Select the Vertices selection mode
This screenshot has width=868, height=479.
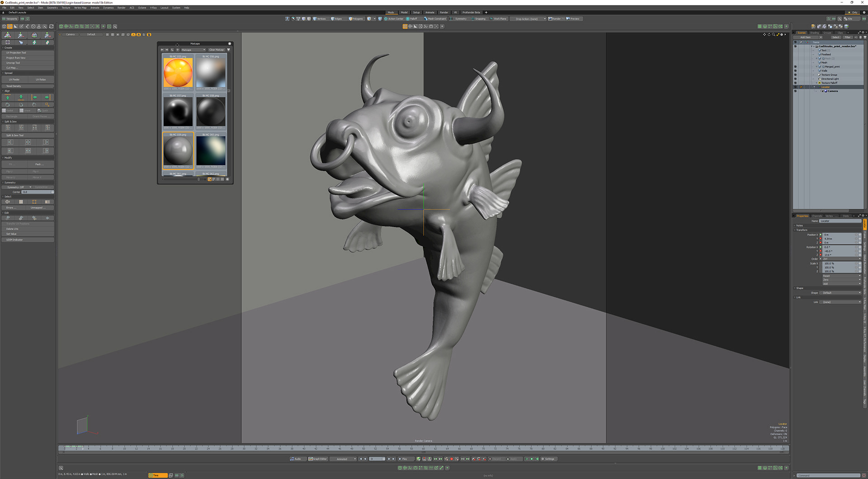(319, 19)
